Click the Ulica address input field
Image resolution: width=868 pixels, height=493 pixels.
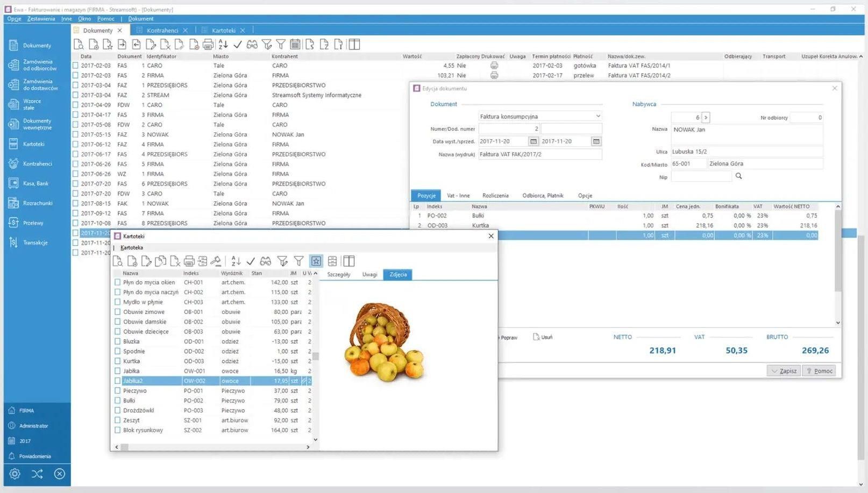(746, 152)
